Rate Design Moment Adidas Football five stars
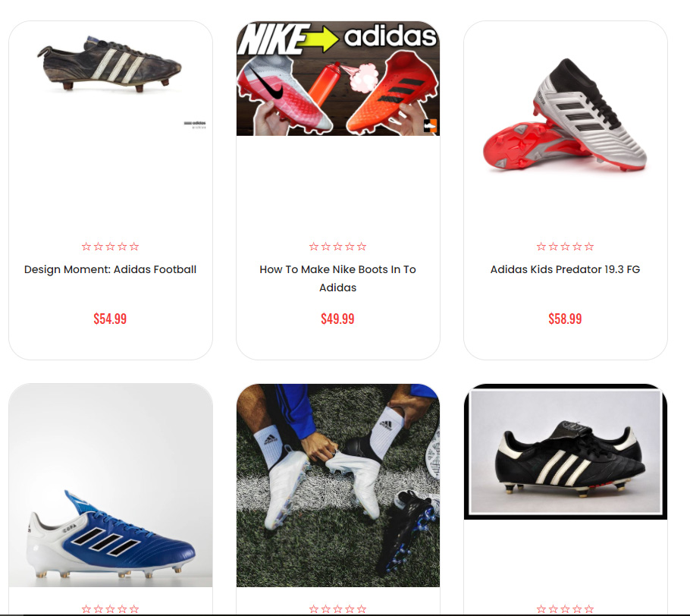This screenshot has height=616, width=690. tap(134, 247)
